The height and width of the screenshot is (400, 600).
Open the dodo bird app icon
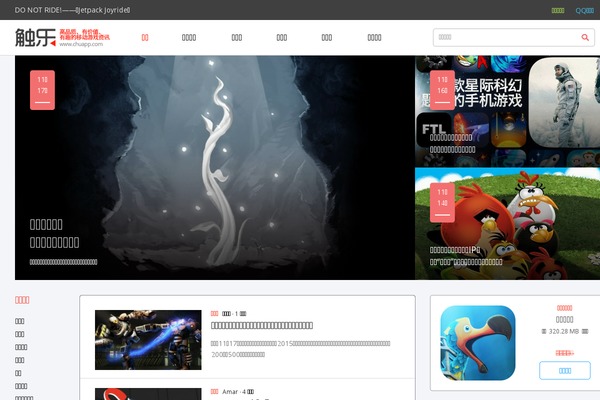click(478, 343)
